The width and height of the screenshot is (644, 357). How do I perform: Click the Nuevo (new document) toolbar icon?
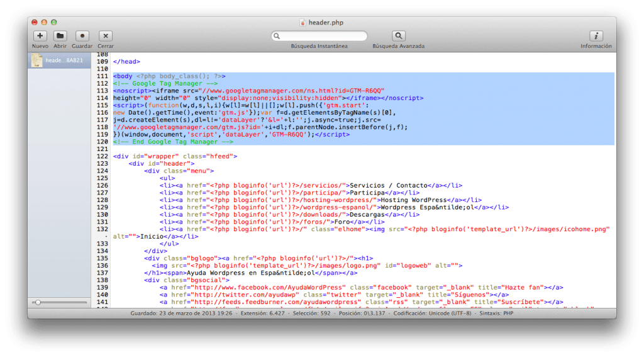coord(40,37)
